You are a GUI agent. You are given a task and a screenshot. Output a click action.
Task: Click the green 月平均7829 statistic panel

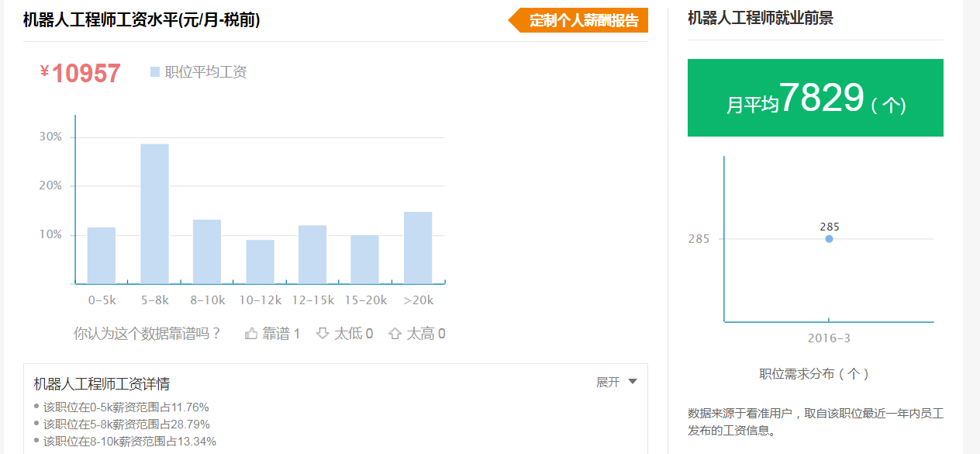tap(815, 97)
